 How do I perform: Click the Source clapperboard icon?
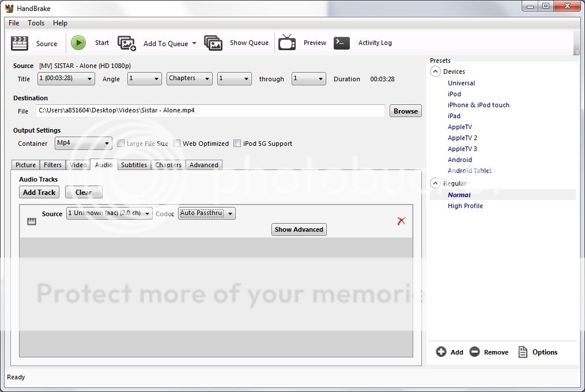point(20,43)
